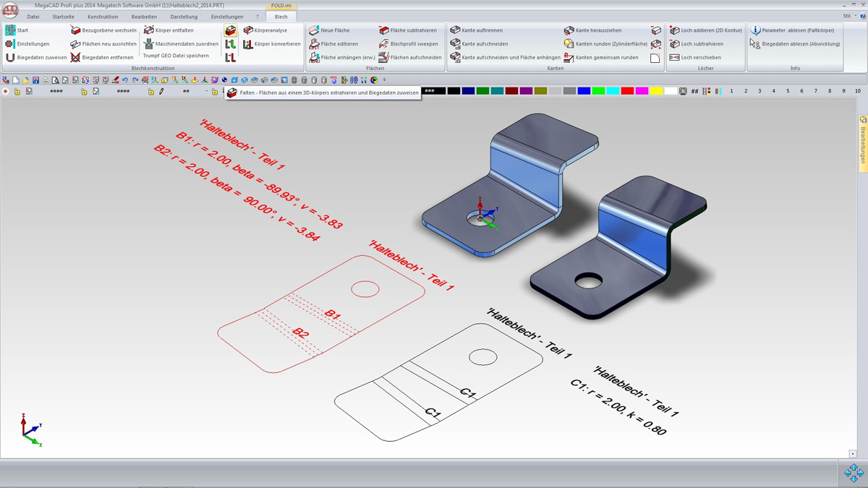Click Loch addieren (2D Kontur)
Screen dimensions: 868x488
tap(705, 30)
